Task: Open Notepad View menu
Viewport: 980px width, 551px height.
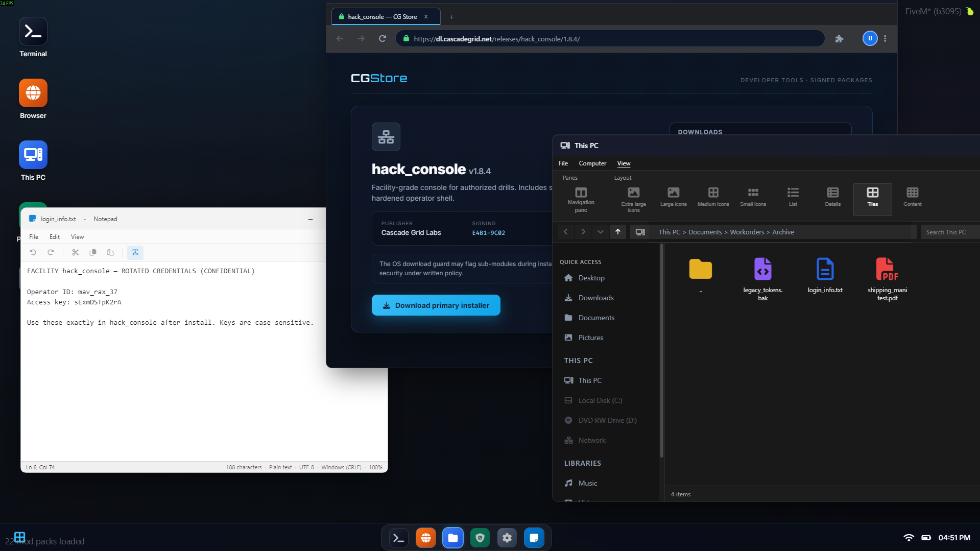Action: (x=78, y=237)
